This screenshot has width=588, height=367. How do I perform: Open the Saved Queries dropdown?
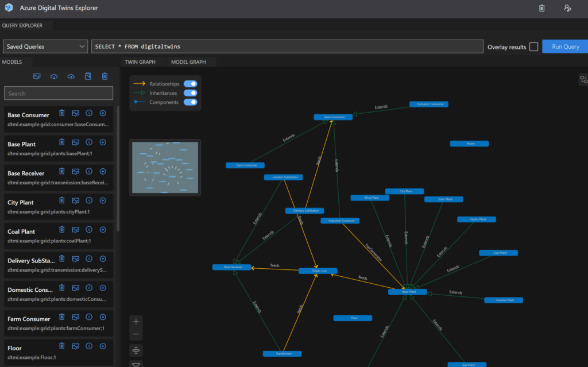45,47
